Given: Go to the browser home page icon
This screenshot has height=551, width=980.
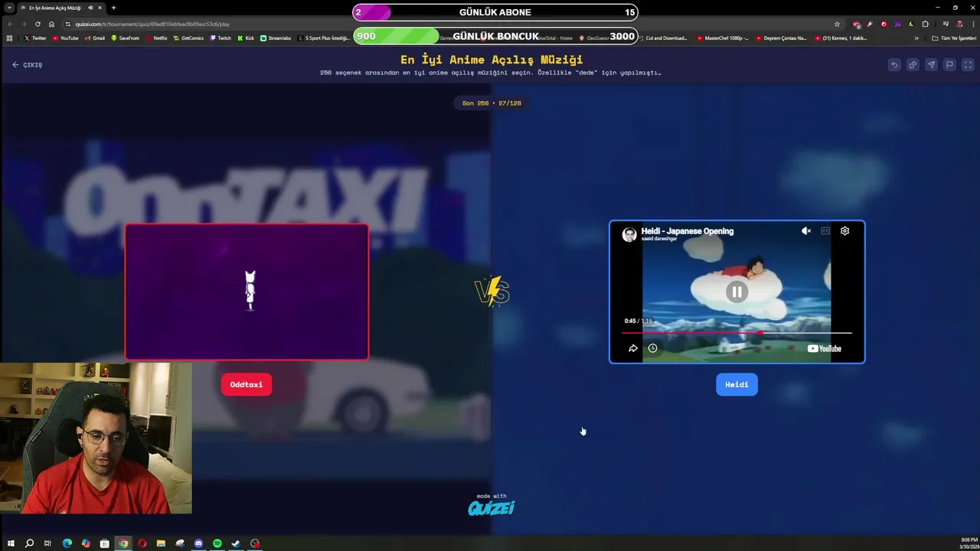Looking at the screenshot, I should pos(51,24).
